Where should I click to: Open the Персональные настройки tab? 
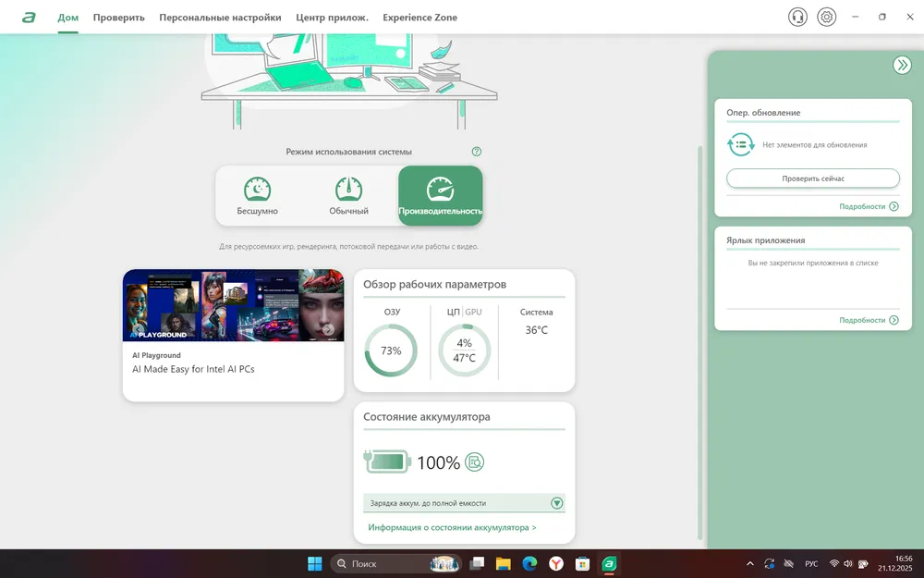[220, 18]
